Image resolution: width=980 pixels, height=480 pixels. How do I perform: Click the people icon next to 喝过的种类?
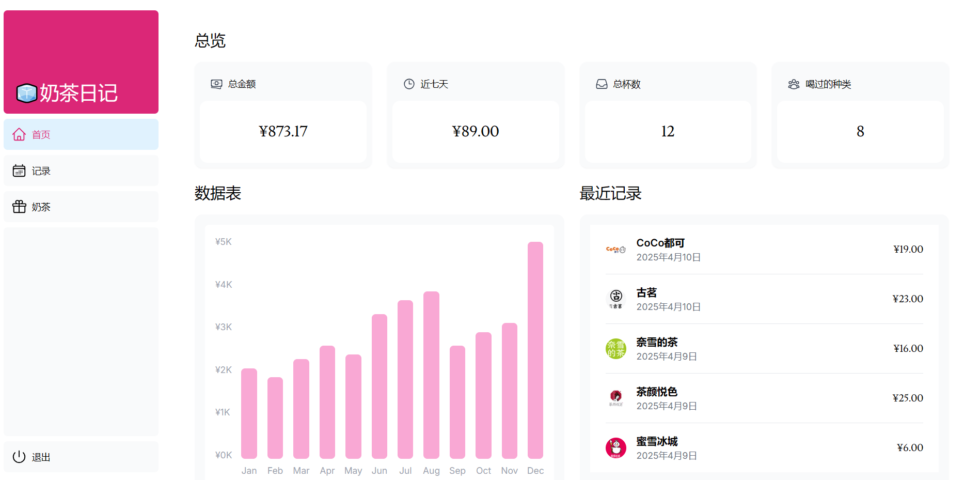point(794,84)
